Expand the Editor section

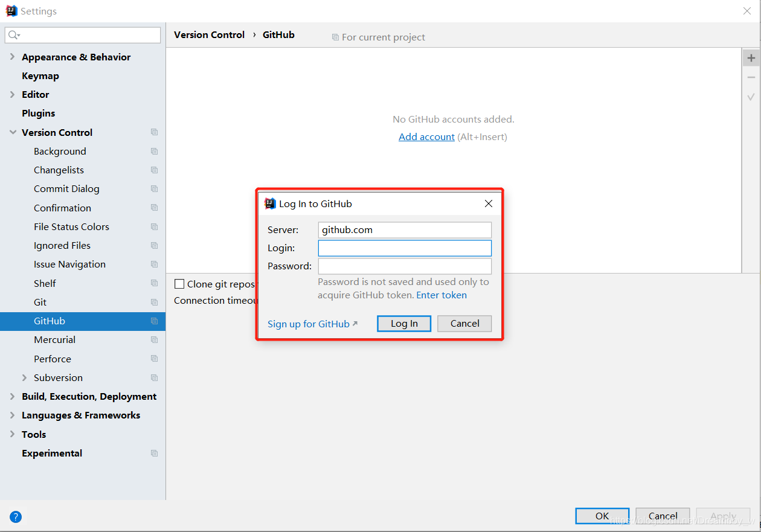tap(13, 94)
